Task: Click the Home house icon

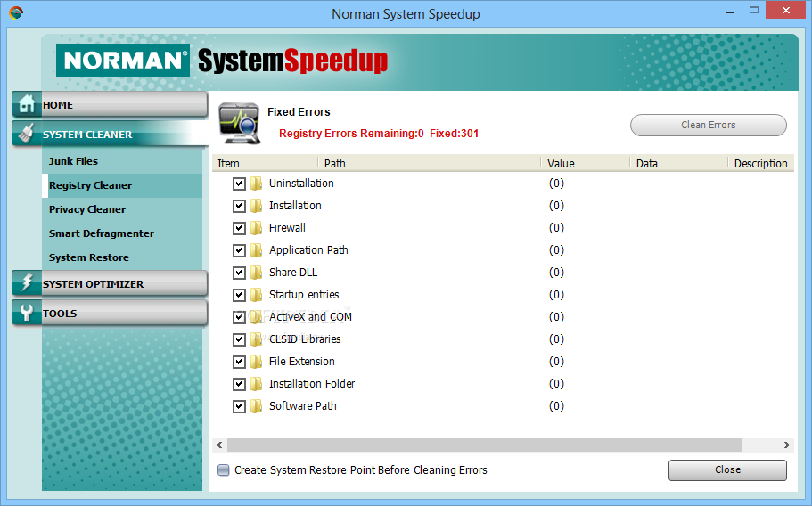Action: (x=27, y=104)
